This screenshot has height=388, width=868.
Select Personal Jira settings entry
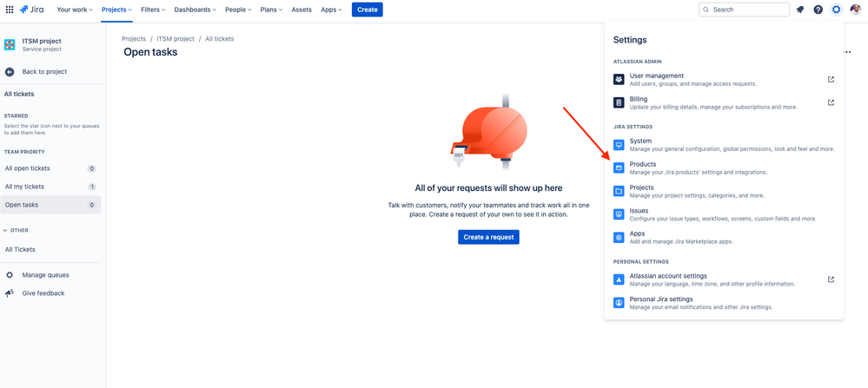(x=724, y=303)
